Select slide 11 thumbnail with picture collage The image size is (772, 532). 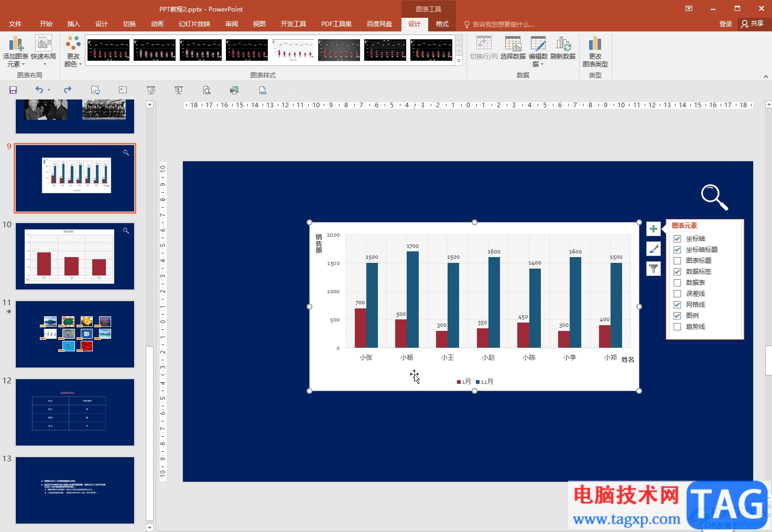75,334
